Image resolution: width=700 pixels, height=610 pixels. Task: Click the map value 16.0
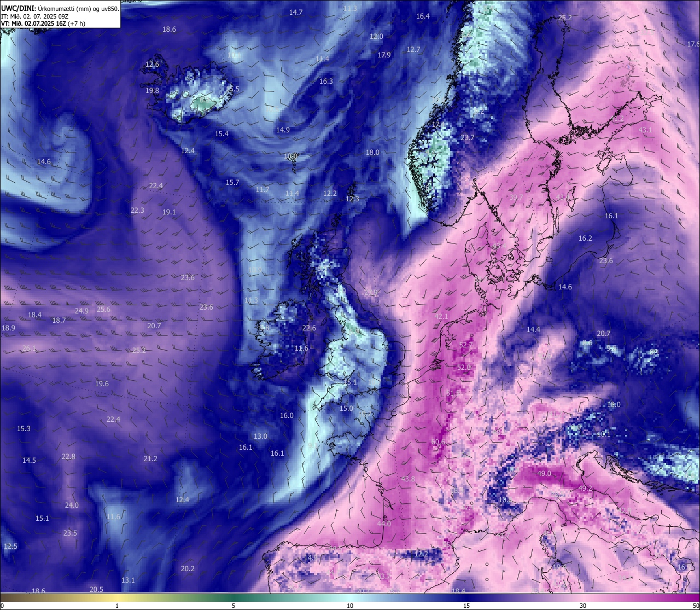[x=287, y=416]
